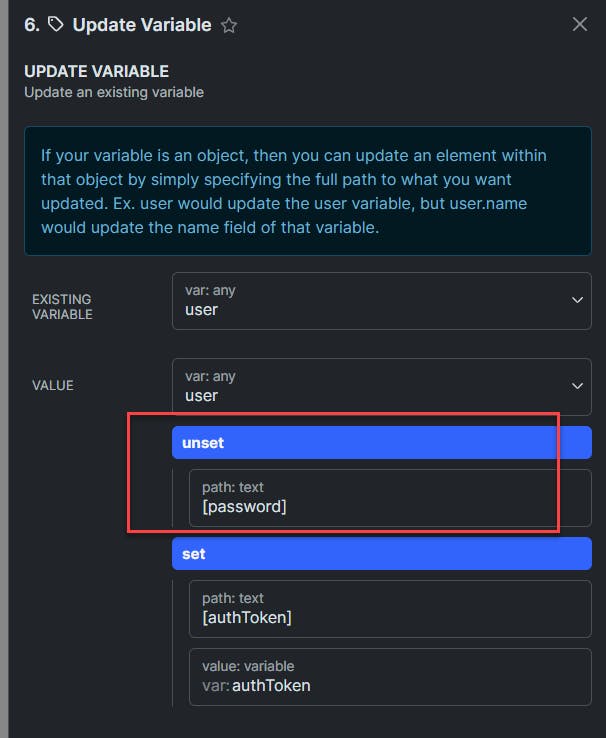Click the VALUE field label
Image resolution: width=606 pixels, height=738 pixels.
tap(52, 385)
